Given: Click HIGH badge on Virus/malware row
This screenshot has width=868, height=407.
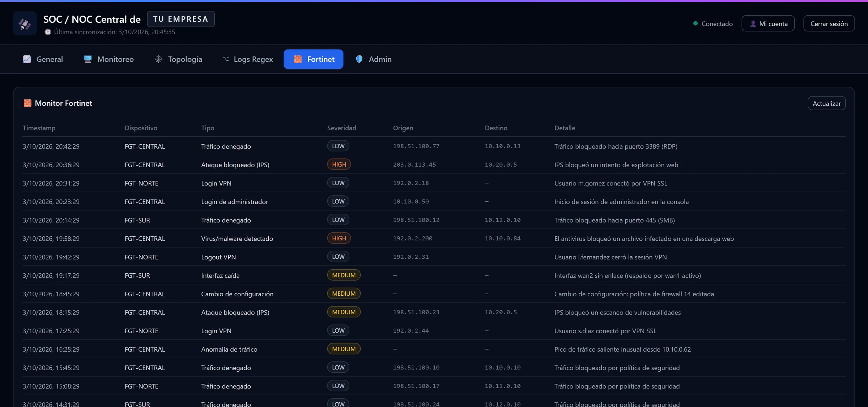Looking at the screenshot, I should pyautogui.click(x=339, y=238).
